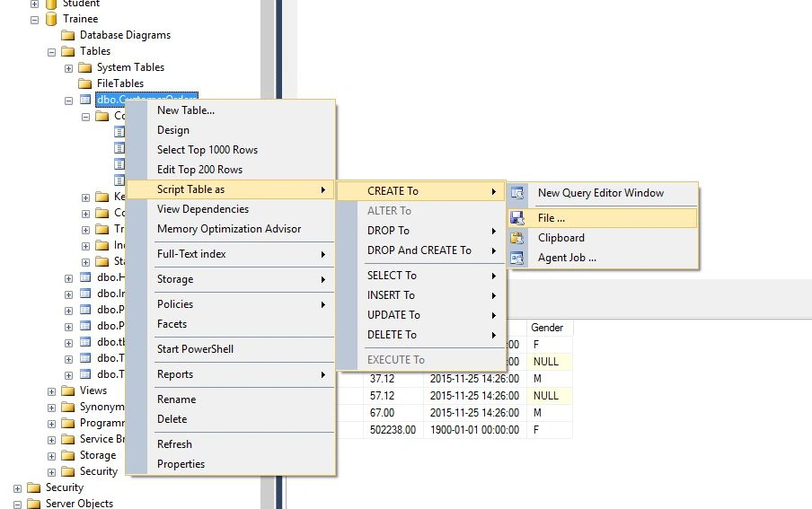The image size is (812, 509).
Task: Click the File save icon in submenu
Action: pyautogui.click(x=516, y=218)
